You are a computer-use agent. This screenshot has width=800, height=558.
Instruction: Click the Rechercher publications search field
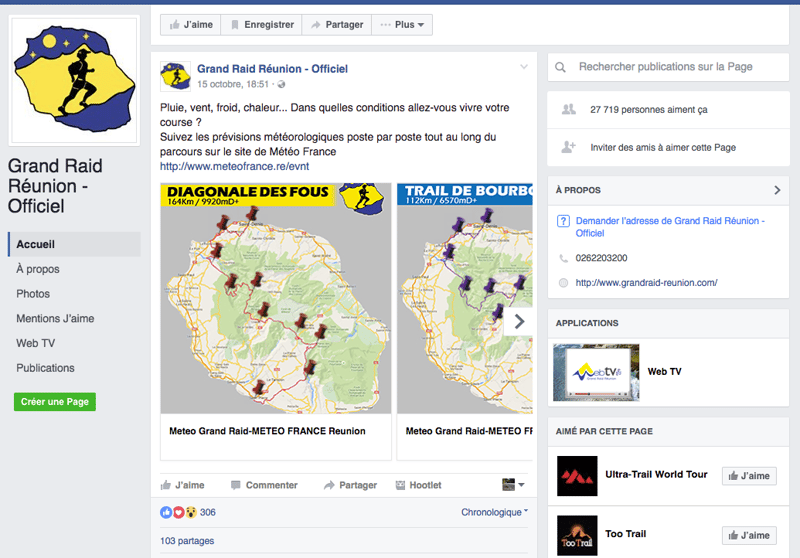point(668,67)
